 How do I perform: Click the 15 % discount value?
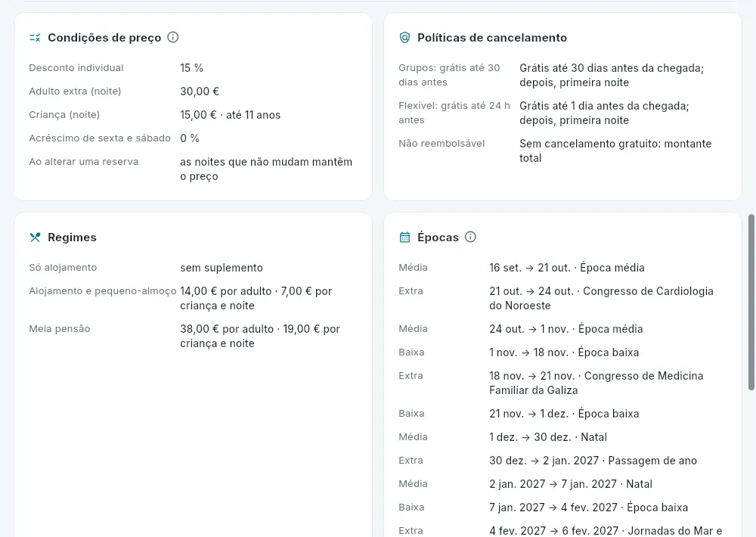[191, 68]
